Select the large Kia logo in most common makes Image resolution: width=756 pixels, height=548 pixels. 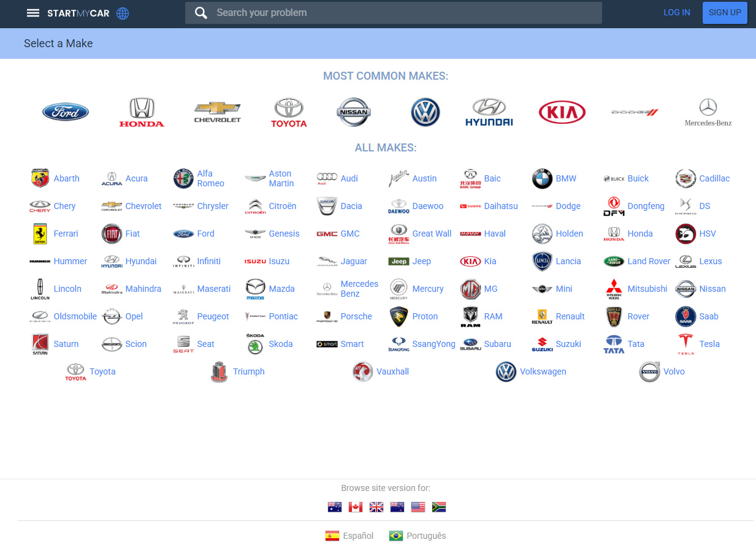click(x=562, y=112)
